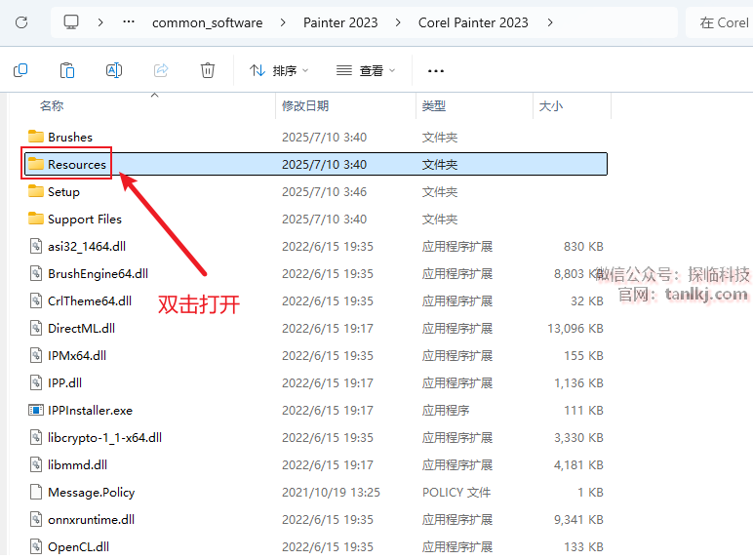
Task: Select the CrlTheme64.dll file name
Action: coord(90,301)
